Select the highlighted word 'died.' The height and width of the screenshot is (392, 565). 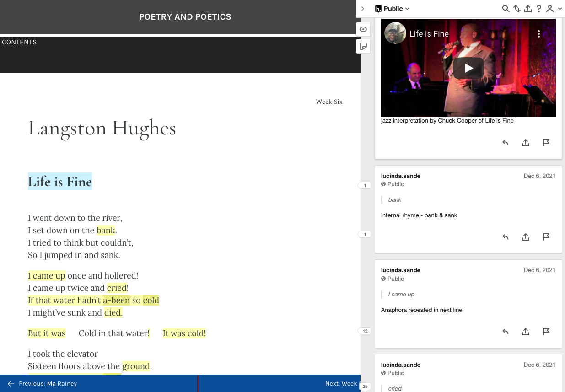click(113, 312)
